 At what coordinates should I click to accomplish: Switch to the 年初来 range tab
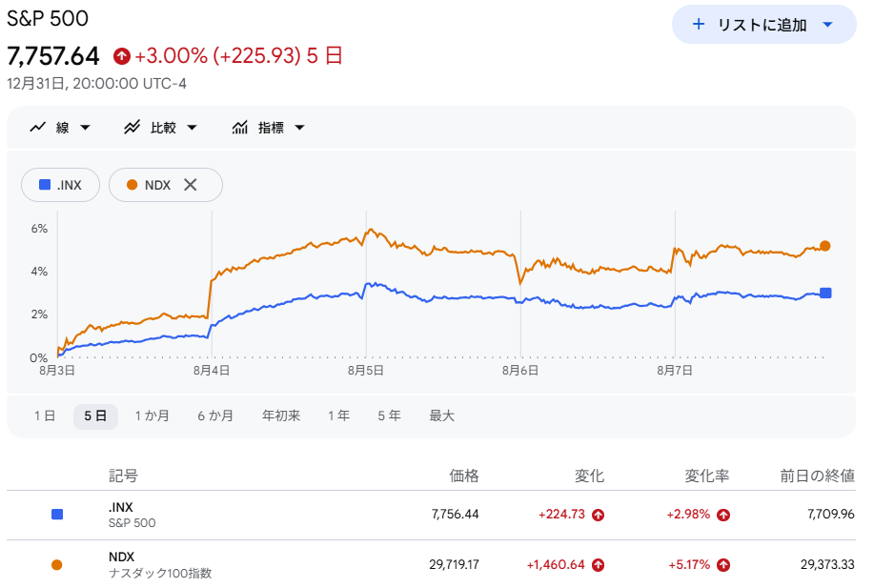coord(281,416)
